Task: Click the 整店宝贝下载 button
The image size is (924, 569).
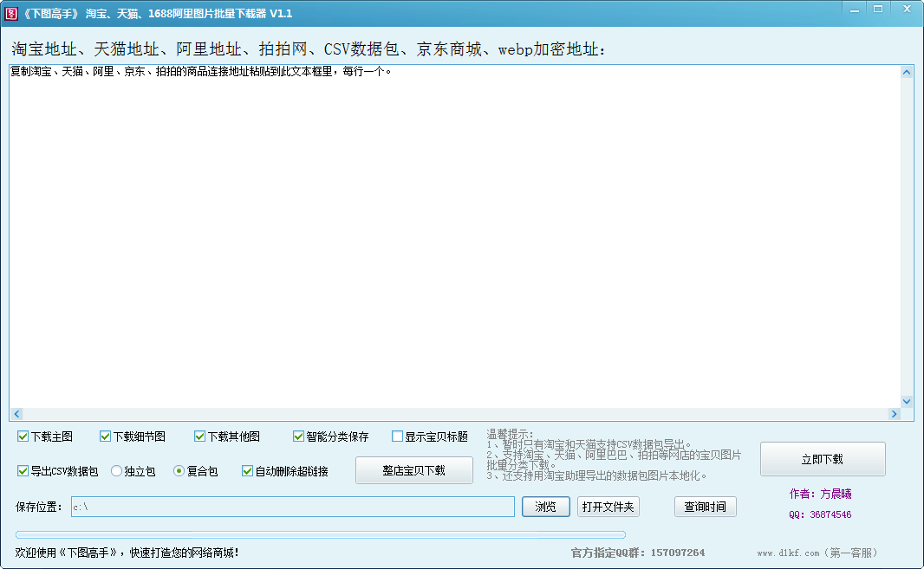Action: click(x=413, y=470)
